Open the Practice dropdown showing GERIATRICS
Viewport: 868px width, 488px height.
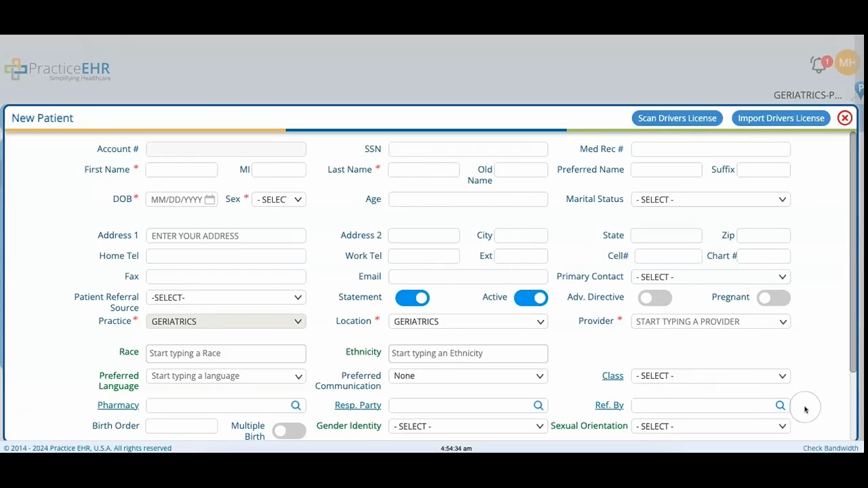(226, 321)
